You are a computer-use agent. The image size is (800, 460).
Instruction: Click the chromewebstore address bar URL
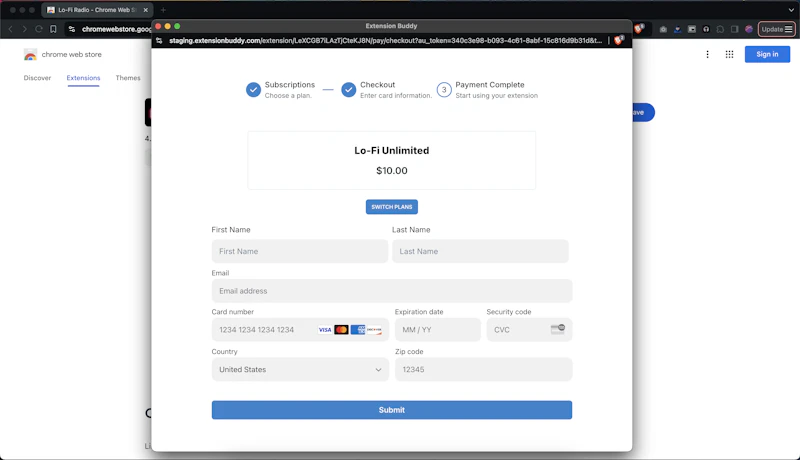116,29
